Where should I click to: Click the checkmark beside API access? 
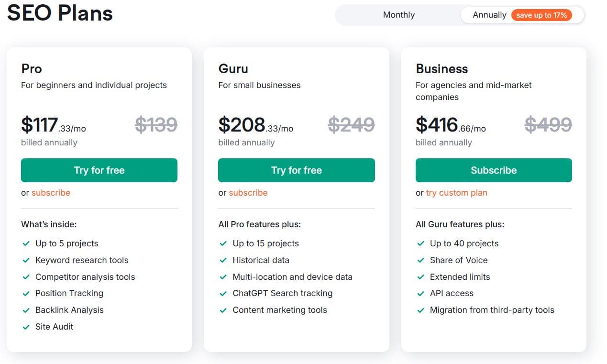(x=421, y=293)
